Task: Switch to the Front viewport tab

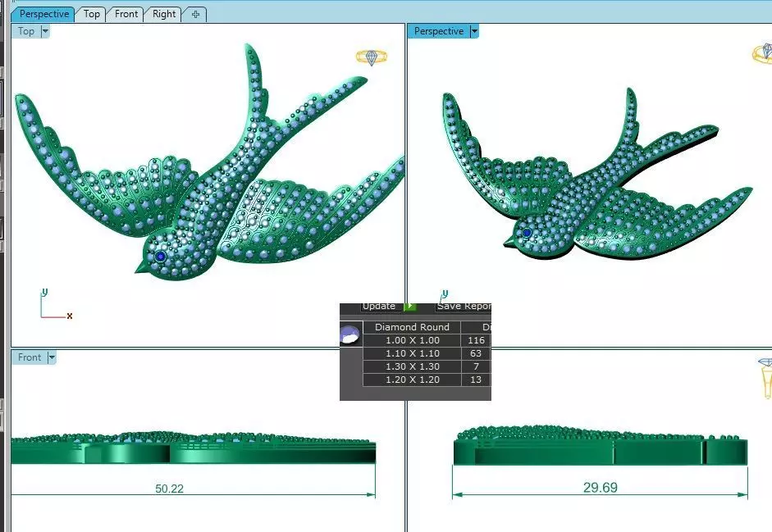Action: click(126, 14)
